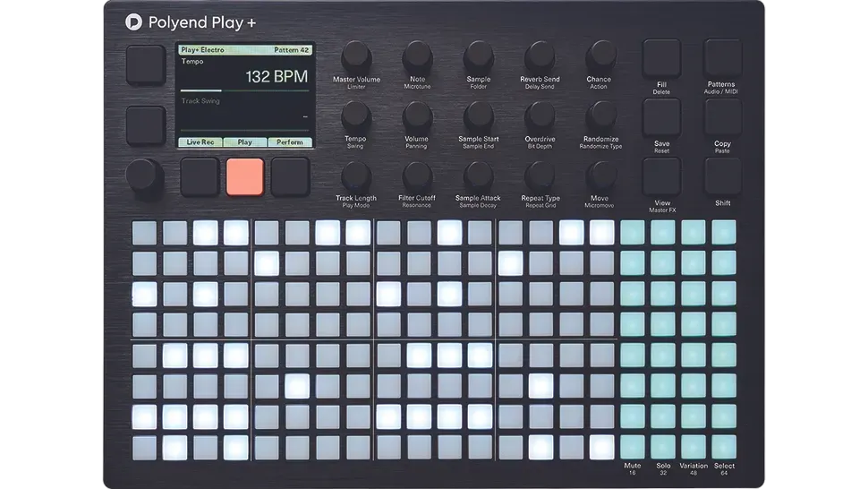
Task: Click the Fill / Delete button
Action: tap(661, 58)
